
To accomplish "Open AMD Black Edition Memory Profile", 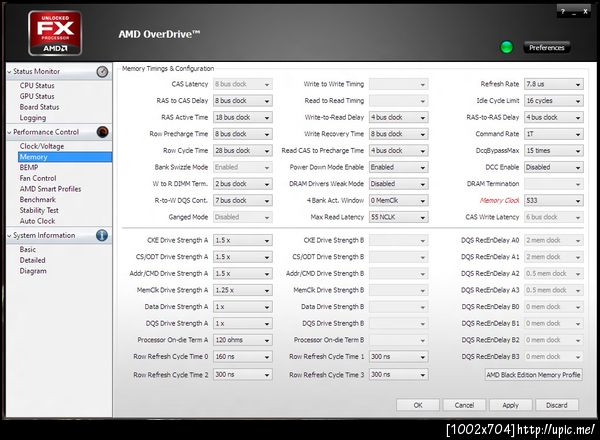I will coord(533,375).
